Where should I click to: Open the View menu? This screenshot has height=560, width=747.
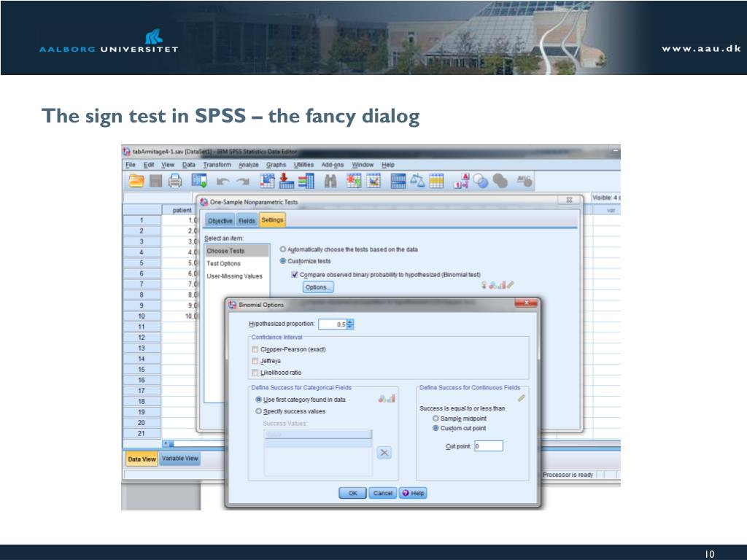(x=168, y=165)
